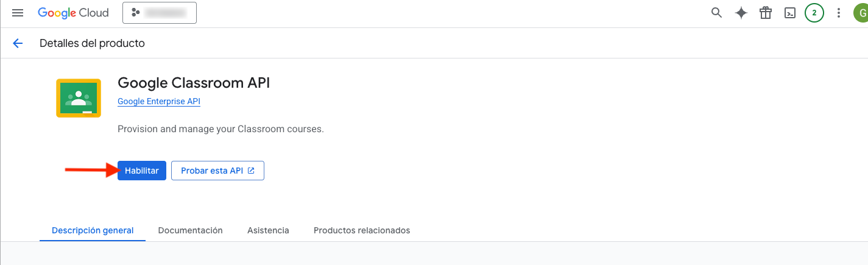Open the project selector dropdown

[160, 13]
